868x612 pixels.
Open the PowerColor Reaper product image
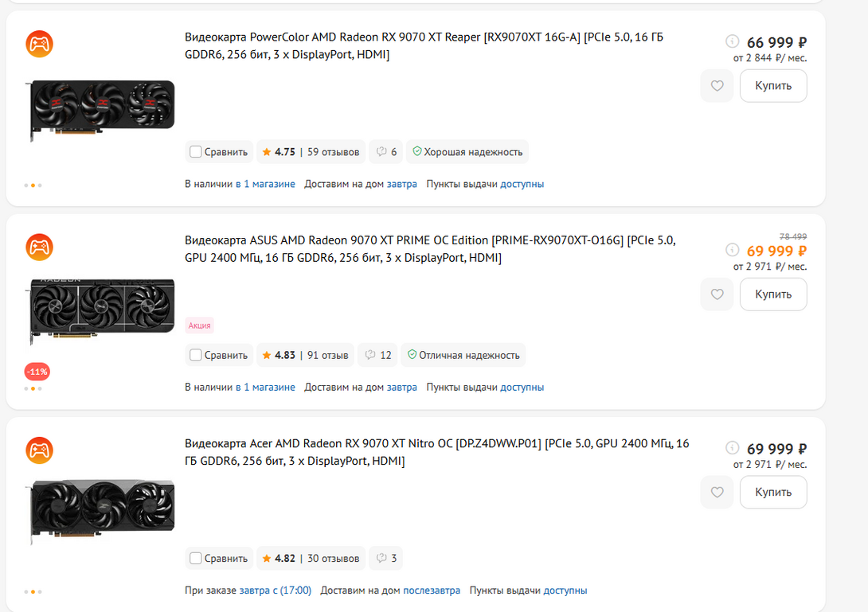(101, 110)
